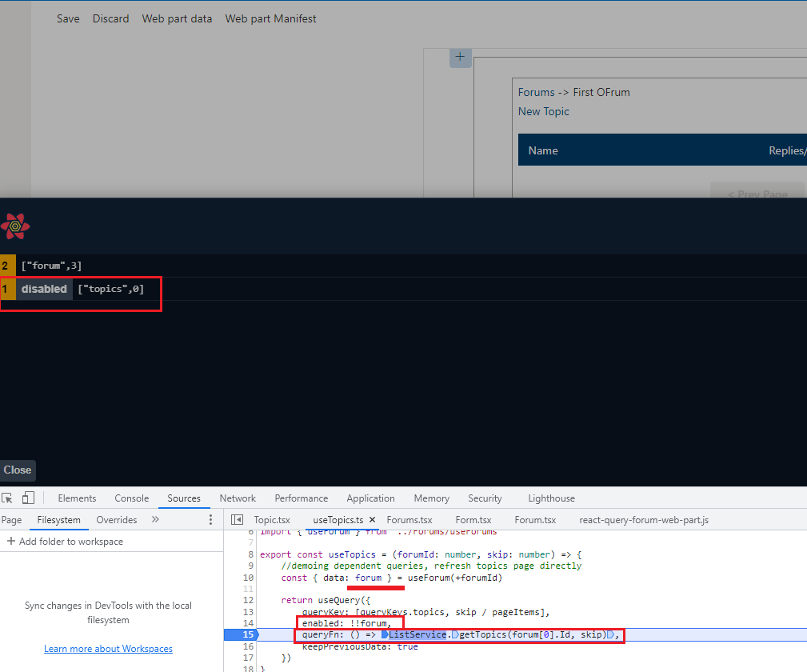This screenshot has width=807, height=672.
Task: Close the useTopics.ts file tab
Action: (372, 520)
